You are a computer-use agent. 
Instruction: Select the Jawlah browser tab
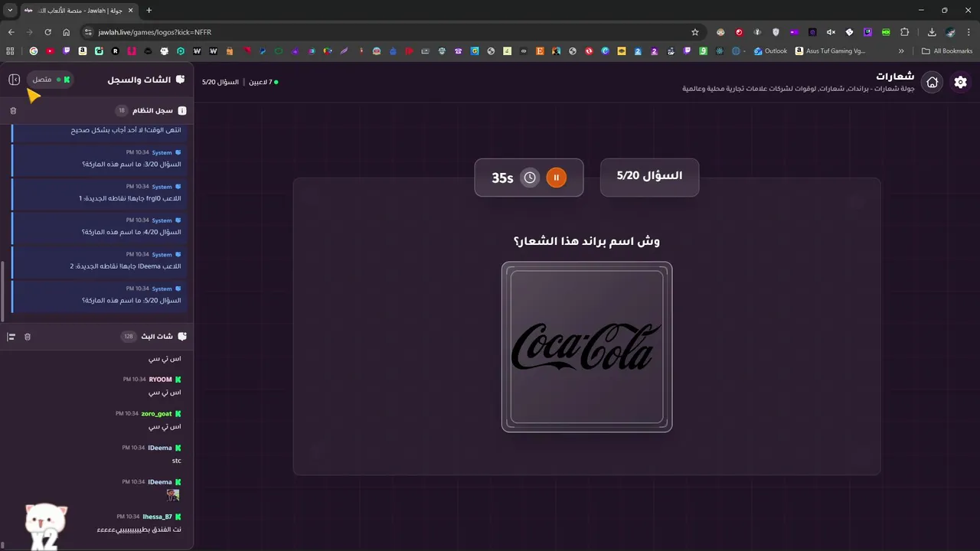tap(78, 11)
